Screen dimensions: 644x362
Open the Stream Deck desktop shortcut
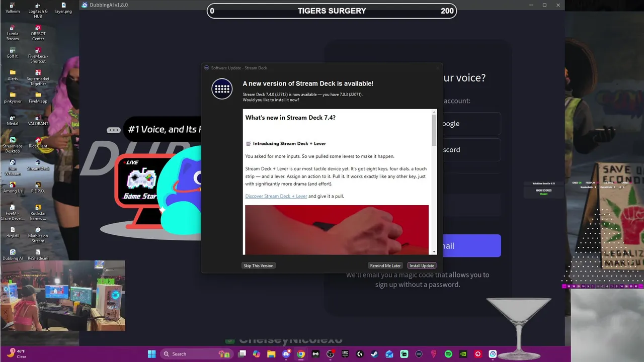click(x=38, y=165)
